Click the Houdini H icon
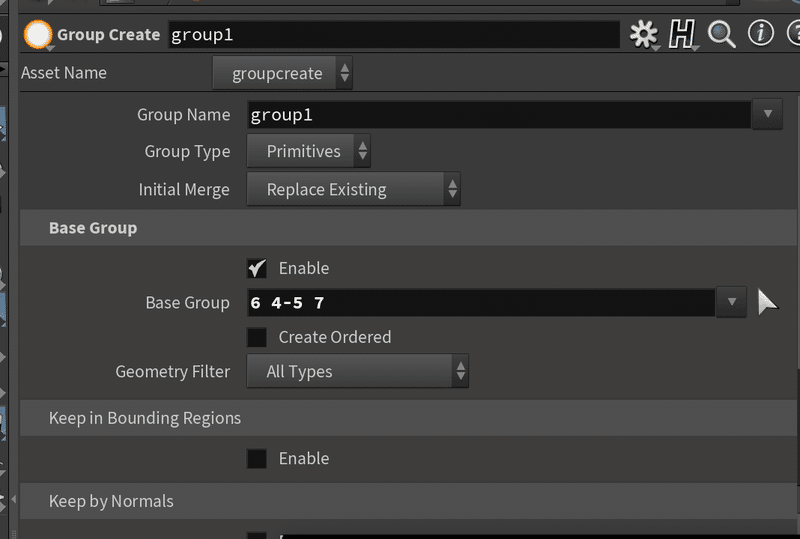Image resolution: width=800 pixels, height=539 pixels. click(682, 34)
